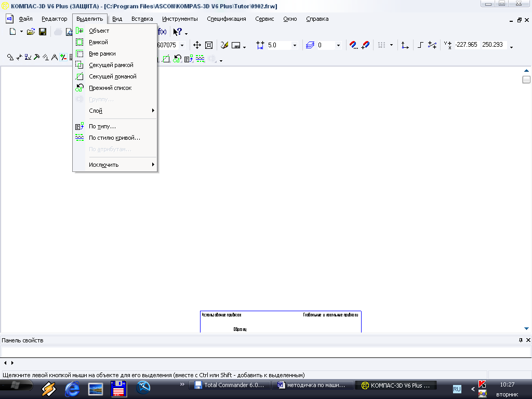Switch to the Measurements compass panel icon

pyautogui.click(x=54, y=57)
